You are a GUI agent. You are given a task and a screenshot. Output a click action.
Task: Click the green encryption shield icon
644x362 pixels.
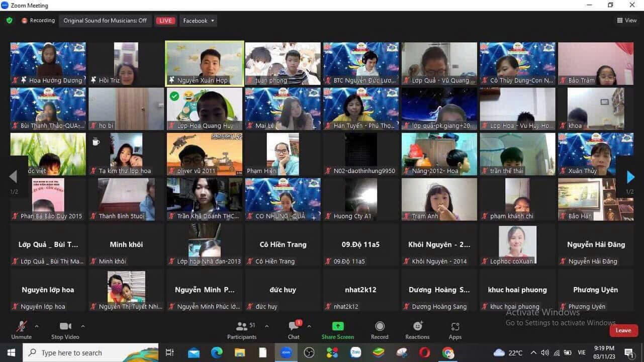tap(10, 21)
